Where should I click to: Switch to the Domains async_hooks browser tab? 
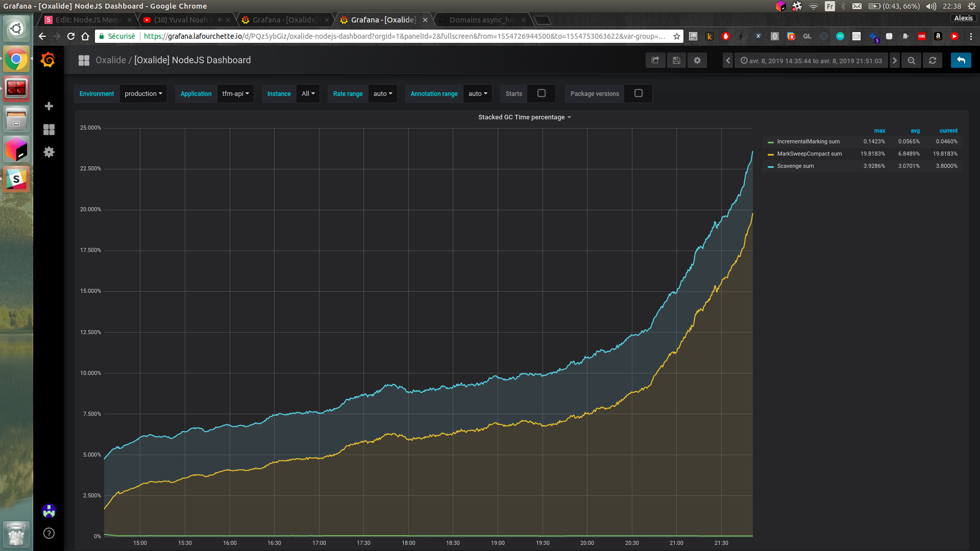[x=481, y=20]
